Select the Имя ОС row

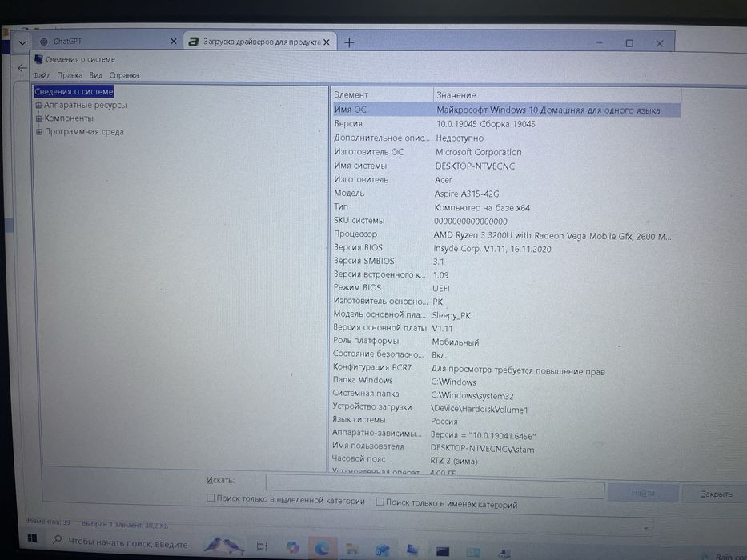point(506,110)
